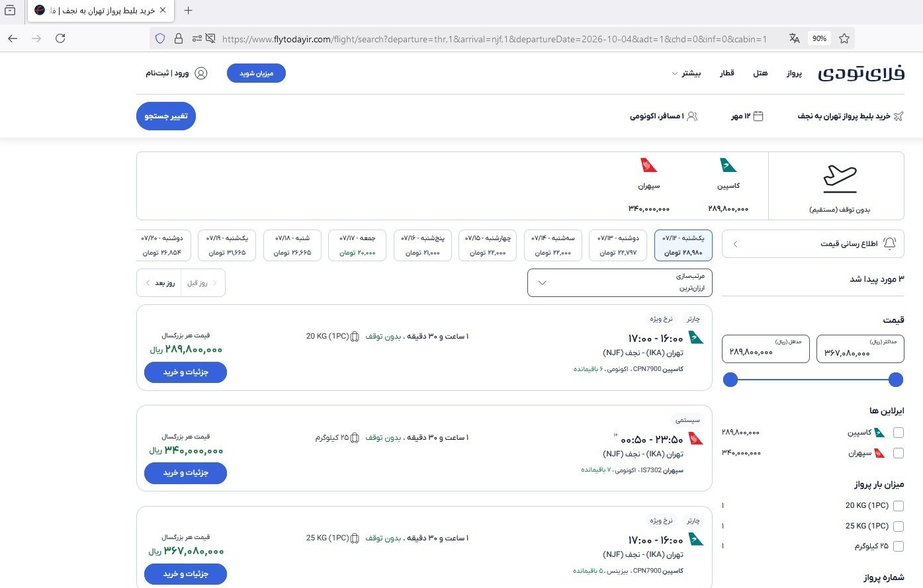The width and height of the screenshot is (923, 588).
Task: Open the translate page icon
Action: click(x=795, y=38)
